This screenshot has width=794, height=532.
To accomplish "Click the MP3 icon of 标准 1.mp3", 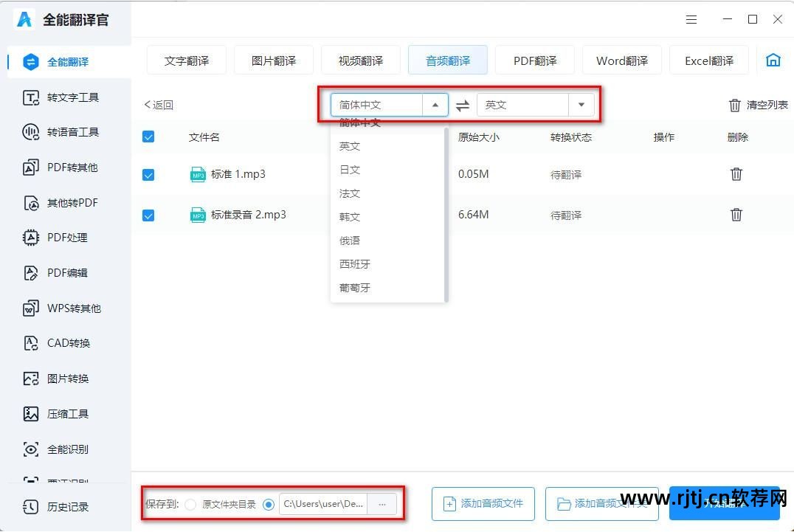I will (198, 174).
